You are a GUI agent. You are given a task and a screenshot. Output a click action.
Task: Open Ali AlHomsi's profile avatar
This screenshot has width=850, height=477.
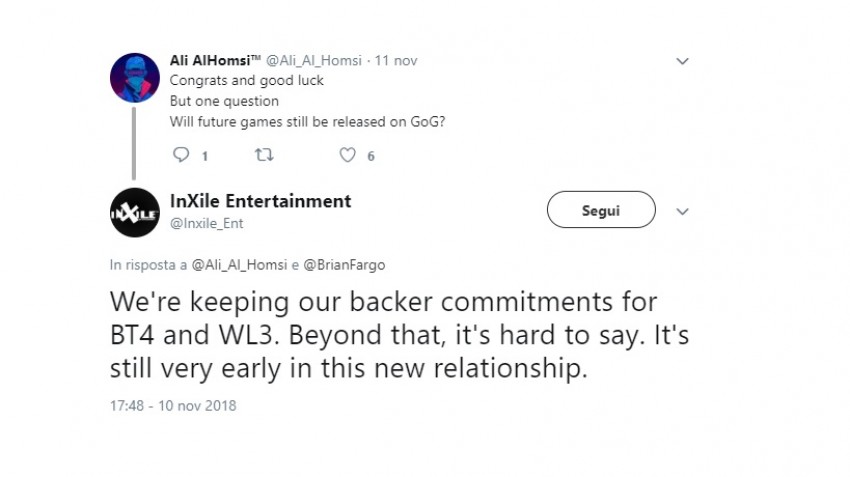pos(134,78)
